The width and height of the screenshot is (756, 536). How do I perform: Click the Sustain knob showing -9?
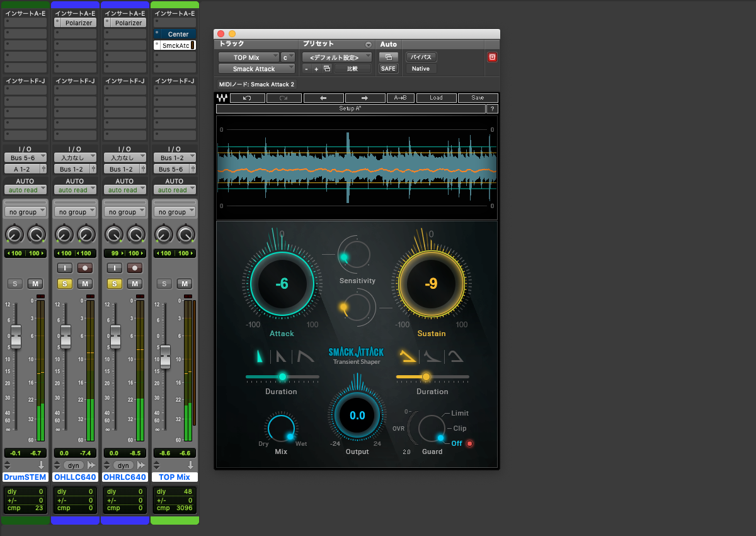pos(431,284)
